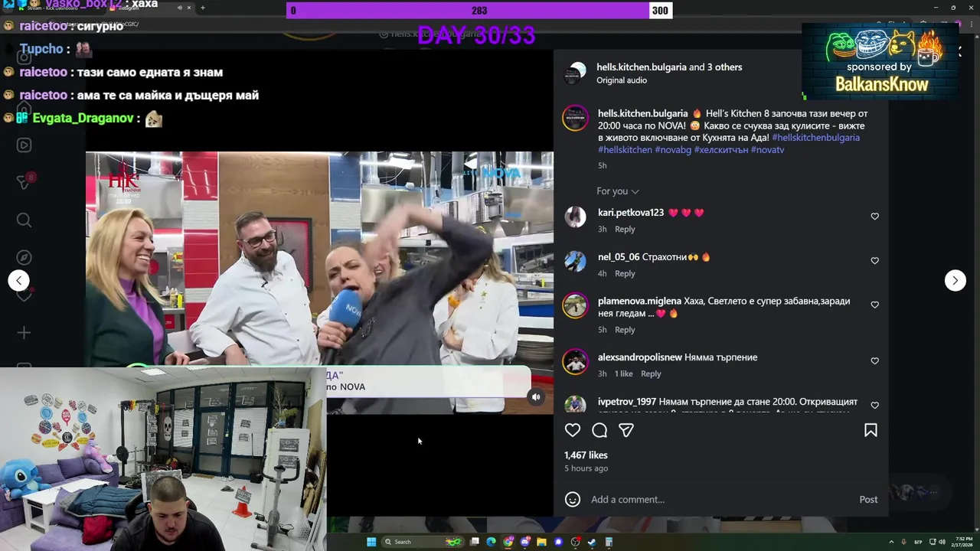This screenshot has width=980, height=551.
Task: Open emoji picker beside Add a comment
Action: (x=573, y=500)
